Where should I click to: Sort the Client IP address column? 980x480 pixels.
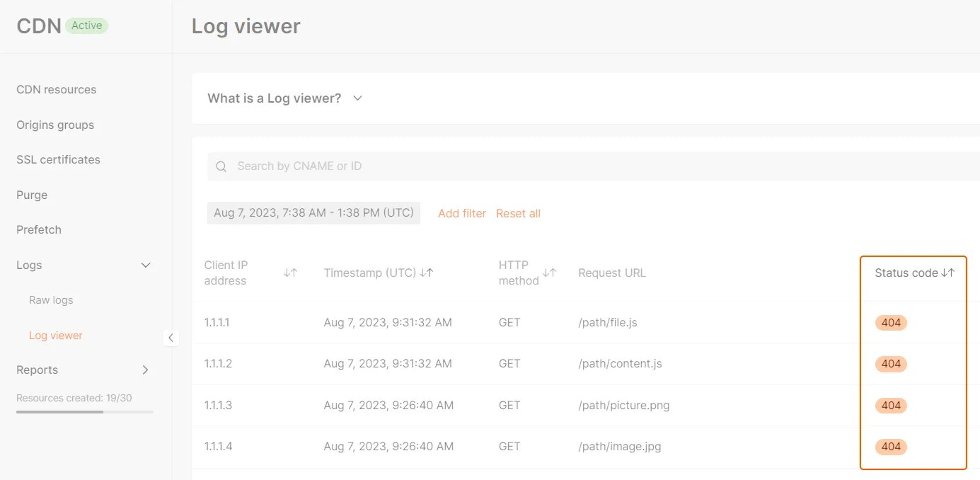click(291, 273)
